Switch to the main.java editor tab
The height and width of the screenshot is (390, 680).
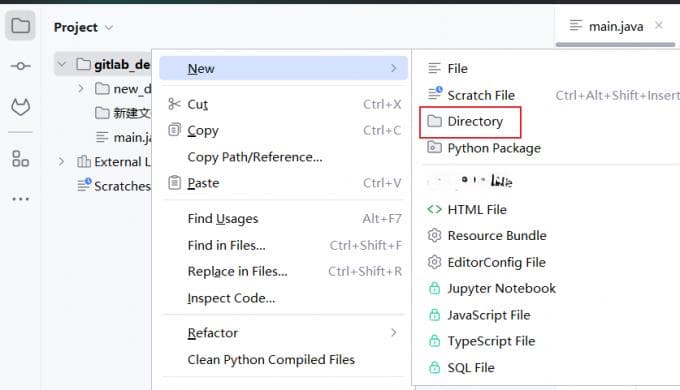(x=615, y=26)
